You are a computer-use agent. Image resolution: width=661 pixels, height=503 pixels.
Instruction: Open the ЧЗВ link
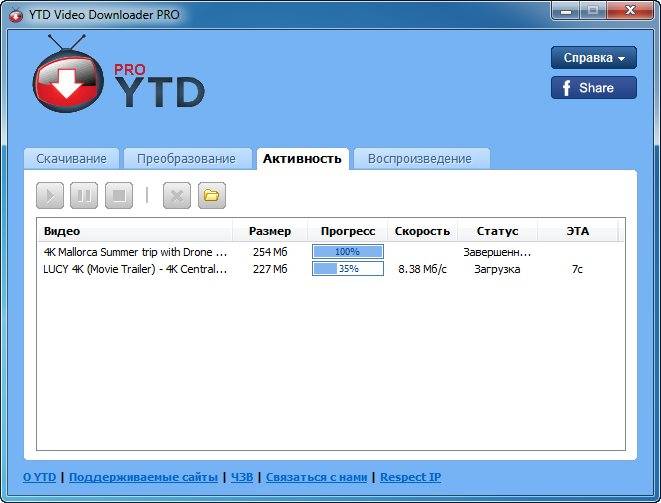242,477
